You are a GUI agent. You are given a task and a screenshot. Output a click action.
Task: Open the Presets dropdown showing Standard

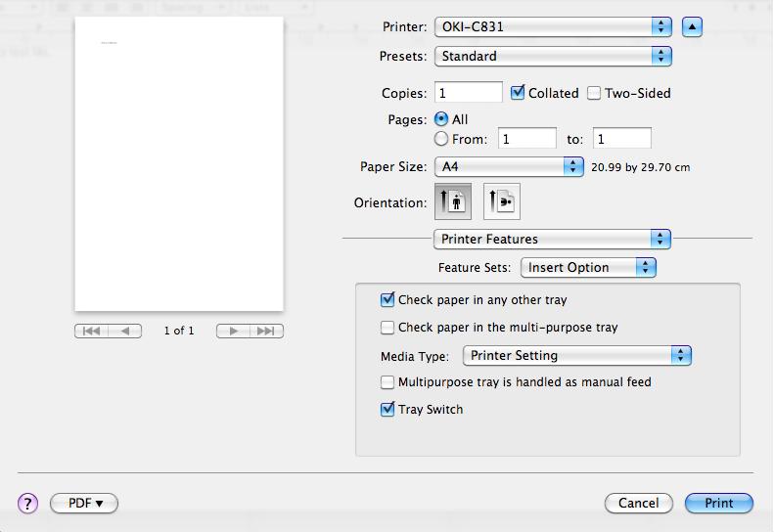[553, 57]
